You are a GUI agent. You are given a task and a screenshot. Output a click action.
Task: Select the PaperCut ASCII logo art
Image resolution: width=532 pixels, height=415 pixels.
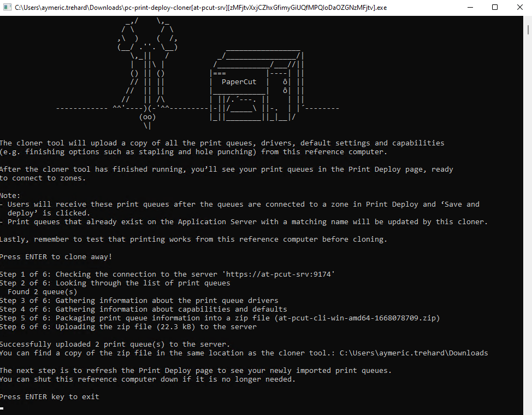tap(238, 82)
